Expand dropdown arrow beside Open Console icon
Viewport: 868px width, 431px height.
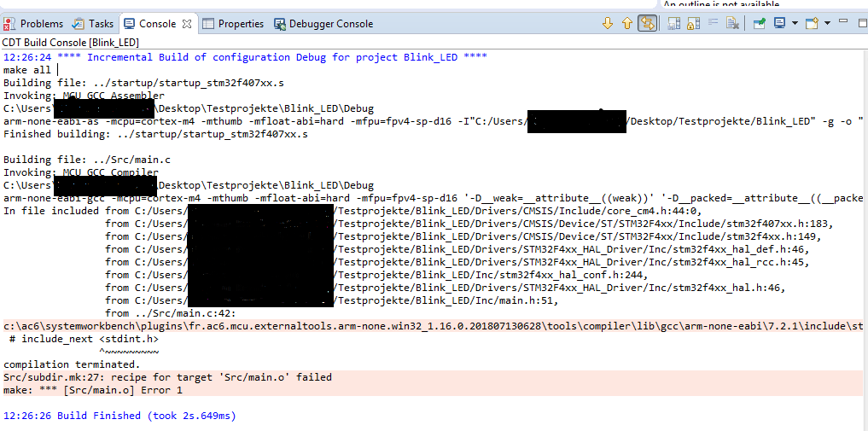pyautogui.click(x=828, y=23)
